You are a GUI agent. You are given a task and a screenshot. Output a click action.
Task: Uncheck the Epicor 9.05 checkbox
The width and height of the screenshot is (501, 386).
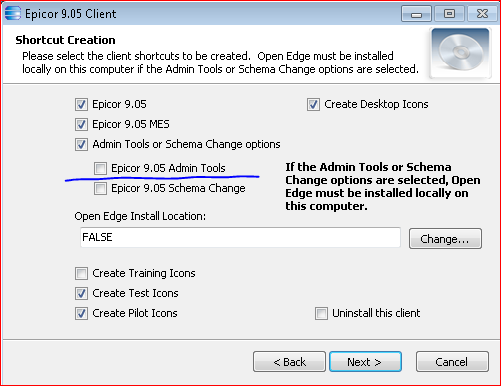coord(81,104)
